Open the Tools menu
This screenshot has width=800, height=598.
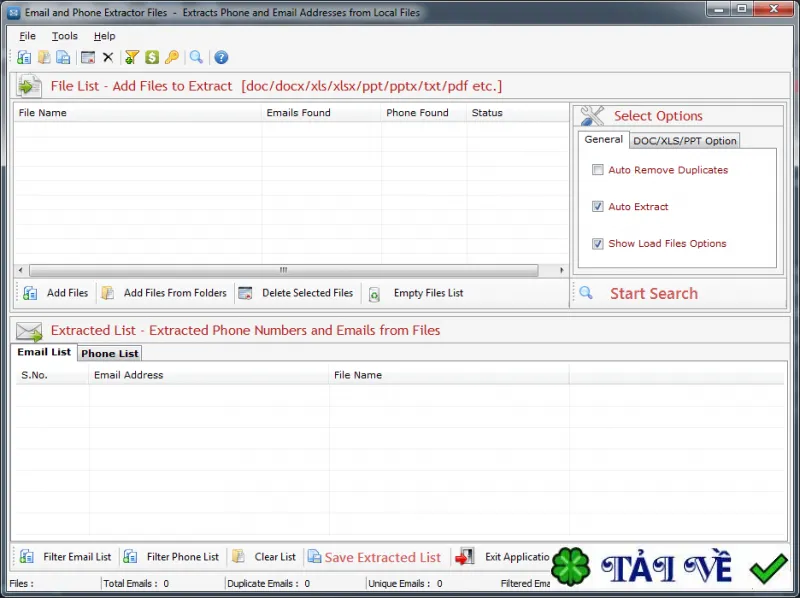(64, 36)
